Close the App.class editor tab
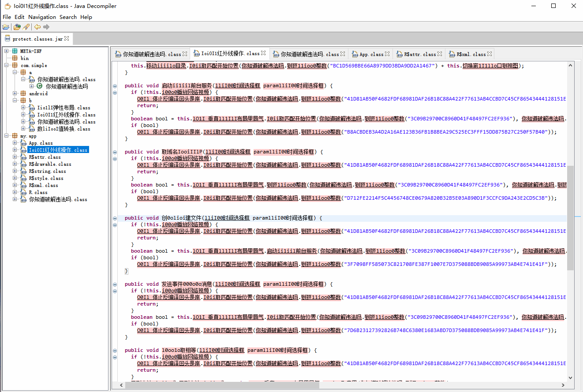 click(387, 54)
